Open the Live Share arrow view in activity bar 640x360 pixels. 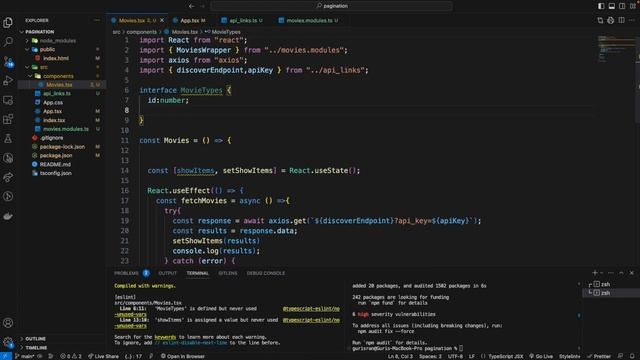tap(8, 177)
